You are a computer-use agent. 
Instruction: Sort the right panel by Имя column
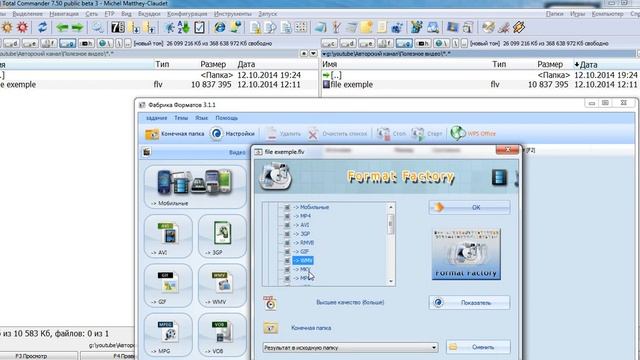329,64
